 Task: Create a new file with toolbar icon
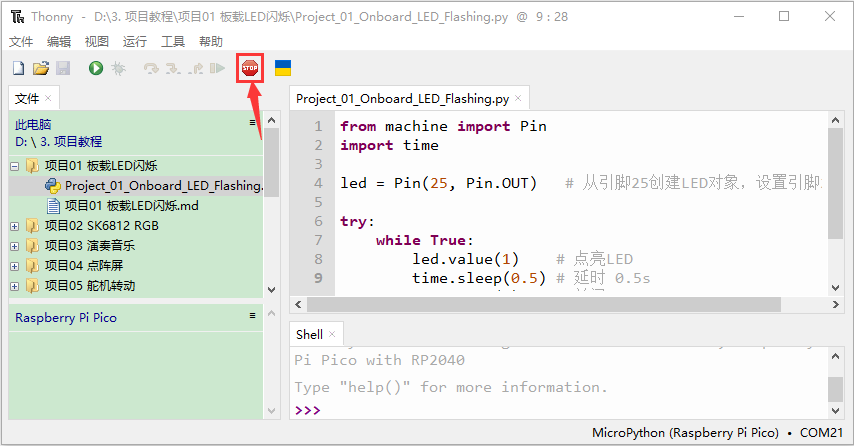tap(19, 68)
